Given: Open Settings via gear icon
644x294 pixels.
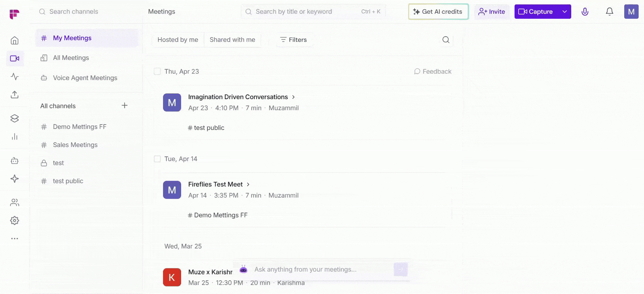Looking at the screenshot, I should coord(14,220).
